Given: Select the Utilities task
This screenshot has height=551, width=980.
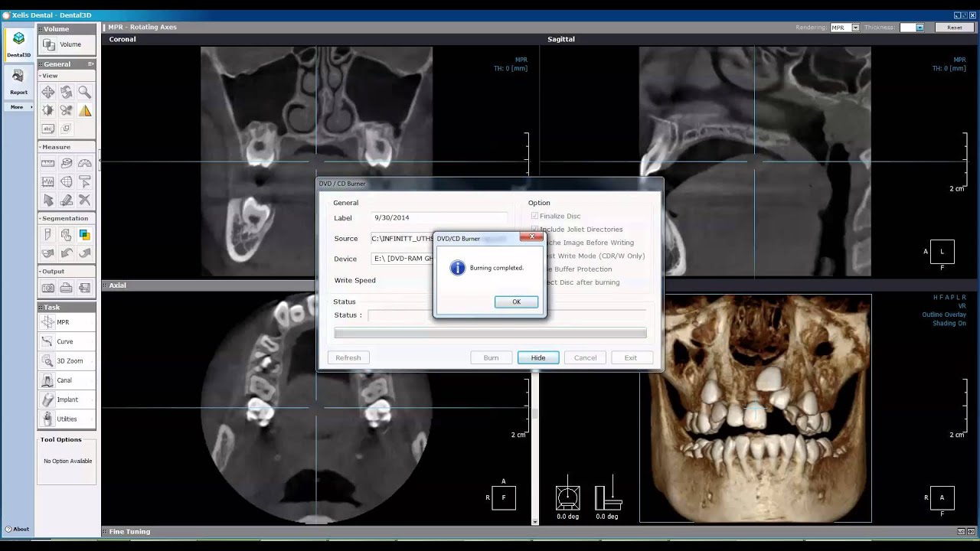Looking at the screenshot, I should [67, 419].
